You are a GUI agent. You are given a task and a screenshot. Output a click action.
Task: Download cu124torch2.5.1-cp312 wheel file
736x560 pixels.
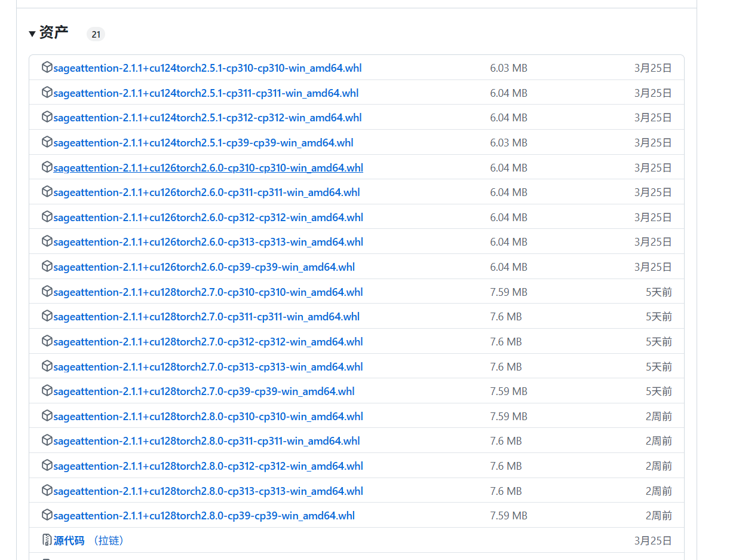click(207, 118)
